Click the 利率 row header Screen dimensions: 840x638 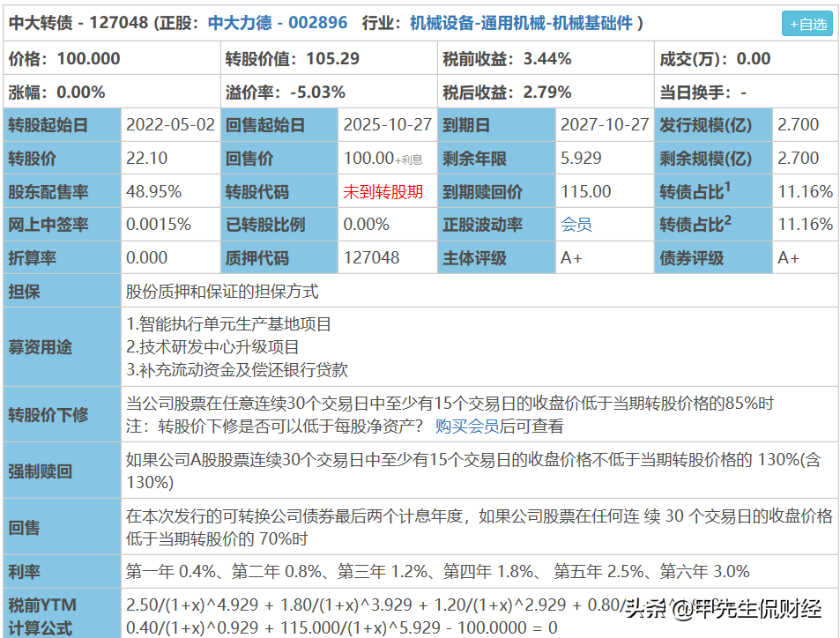[63, 572]
